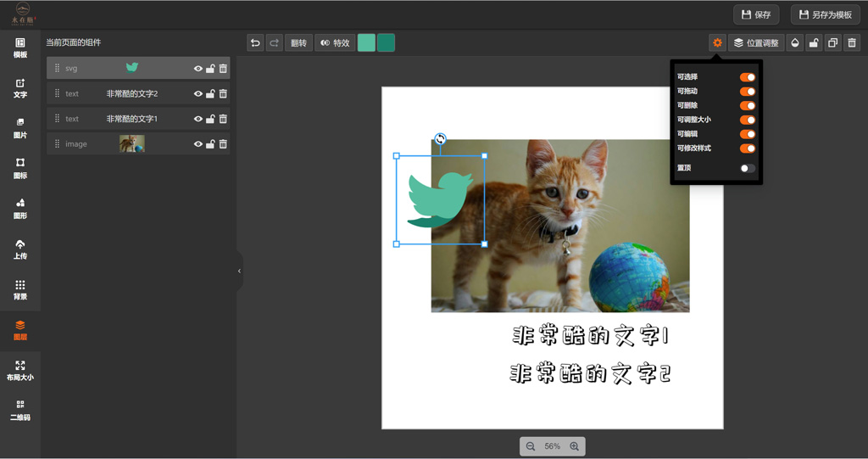Click the rotate handle above the bird
The height and width of the screenshot is (459, 868).
440,138
